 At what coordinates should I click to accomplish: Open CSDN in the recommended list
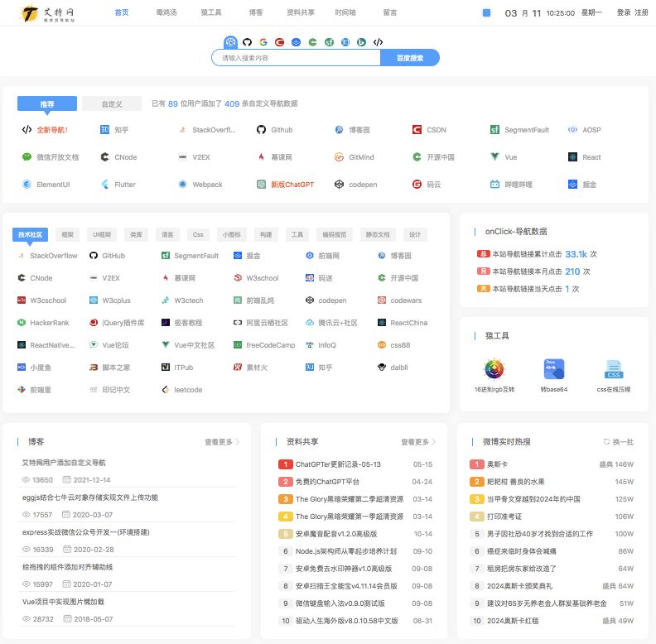click(x=429, y=130)
